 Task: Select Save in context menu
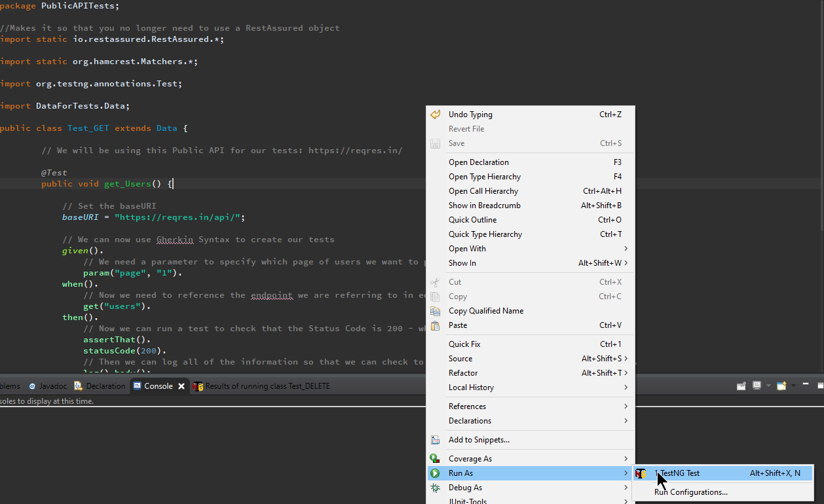pyautogui.click(x=531, y=143)
